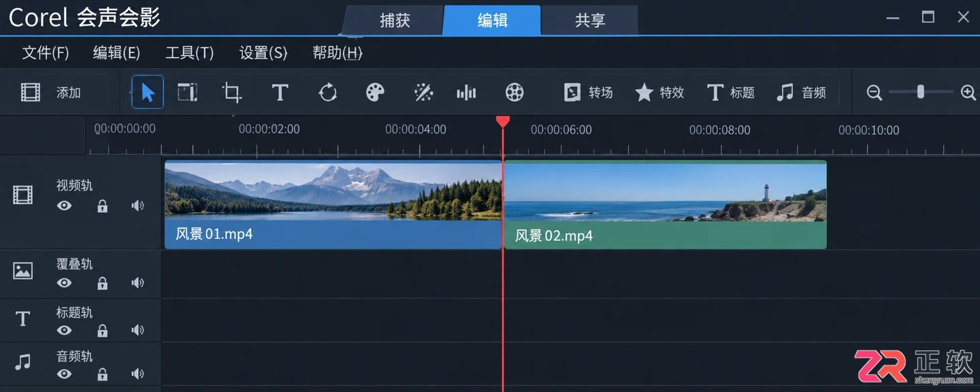Select the 风景 02.mp4 clip
Viewport: 980px width, 392px height.
[x=665, y=204]
